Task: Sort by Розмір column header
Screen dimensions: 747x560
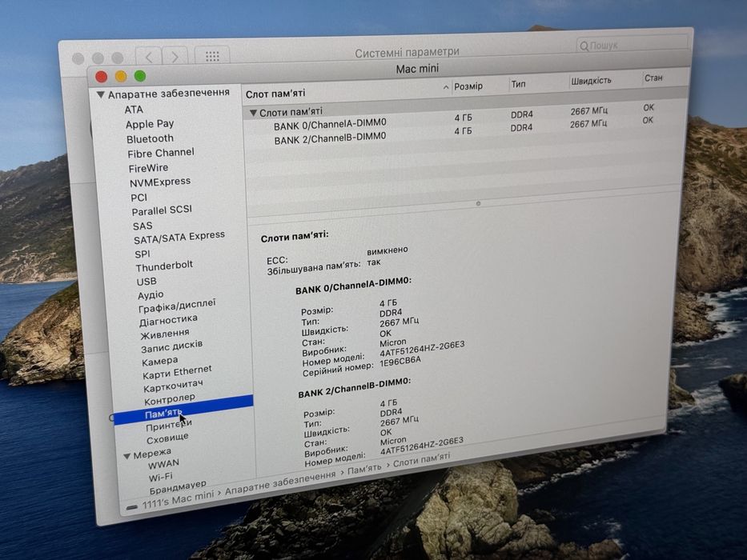Action: pos(468,86)
